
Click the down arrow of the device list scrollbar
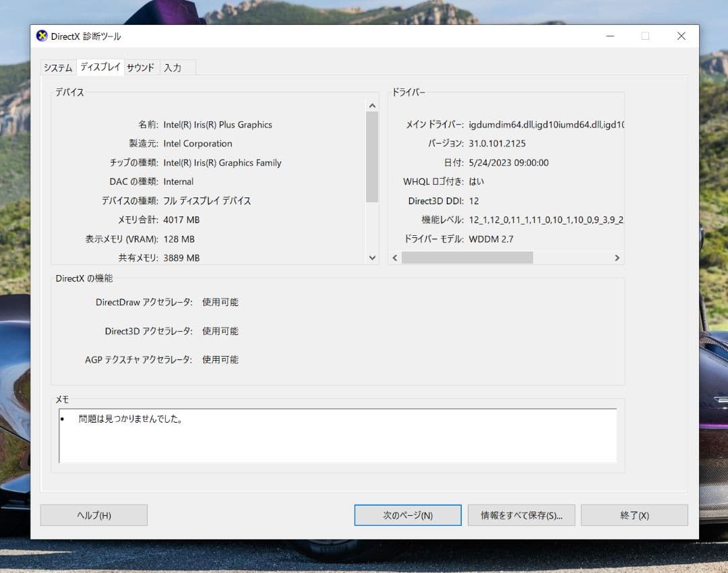click(x=372, y=258)
